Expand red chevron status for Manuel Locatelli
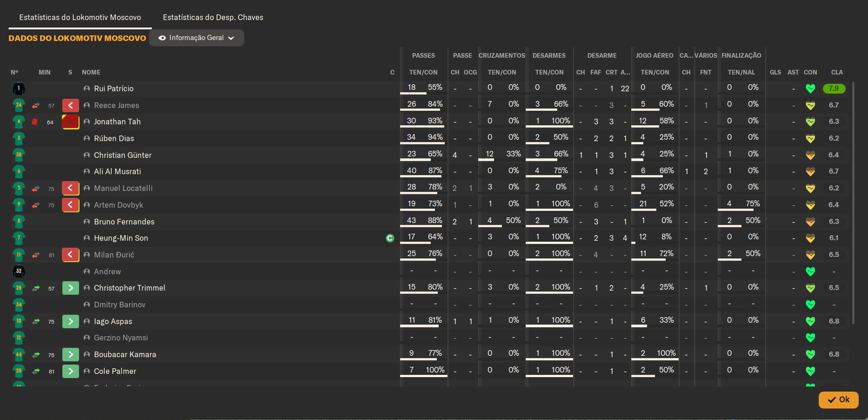 tap(71, 189)
